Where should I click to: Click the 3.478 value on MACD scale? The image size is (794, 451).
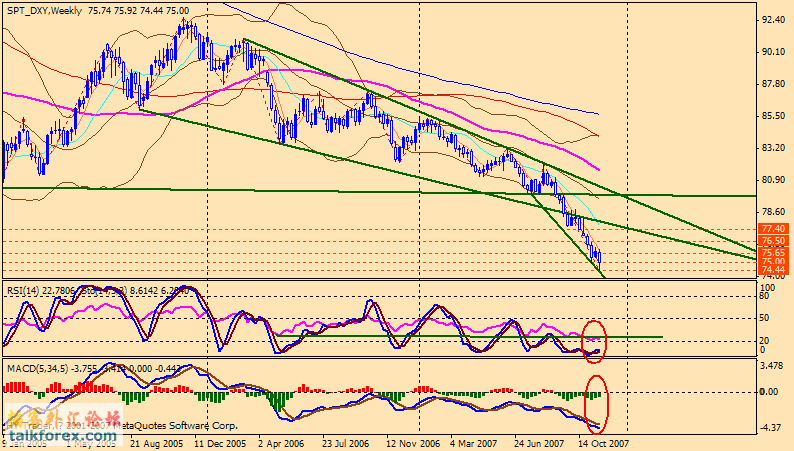tap(772, 365)
